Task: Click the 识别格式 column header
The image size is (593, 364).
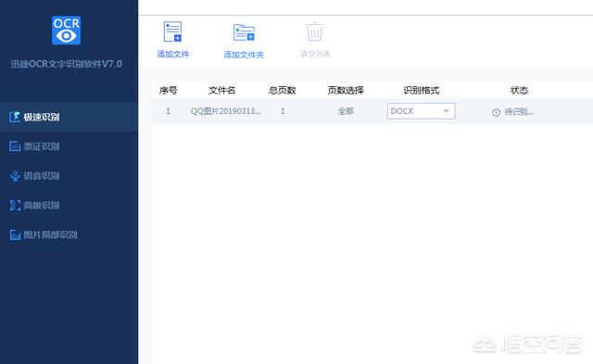Action: (x=421, y=91)
